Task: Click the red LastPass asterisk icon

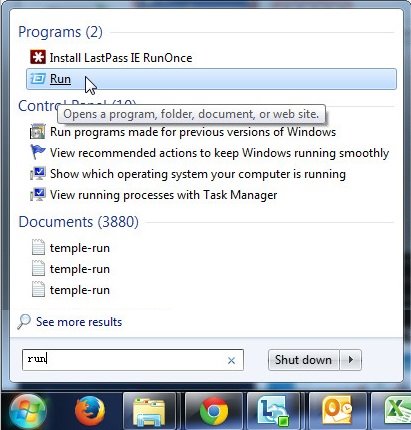Action: [x=38, y=57]
